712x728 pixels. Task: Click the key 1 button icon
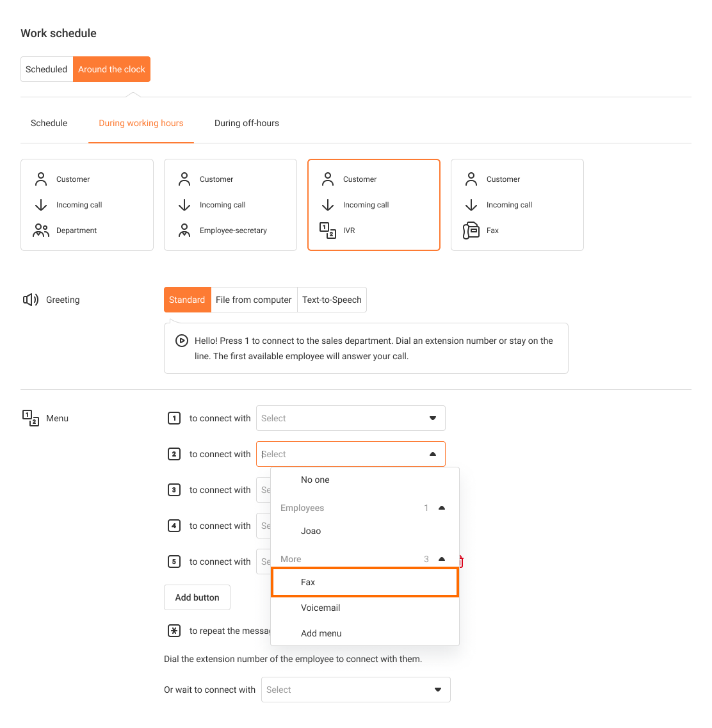[x=174, y=418]
